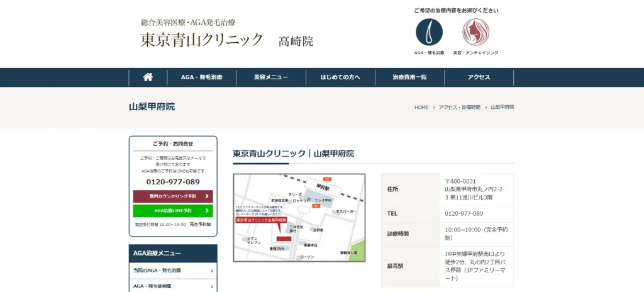The width and height of the screenshot is (644, 292).
Task: Click the green AGA治療LINE予約 button
Action: [173, 211]
